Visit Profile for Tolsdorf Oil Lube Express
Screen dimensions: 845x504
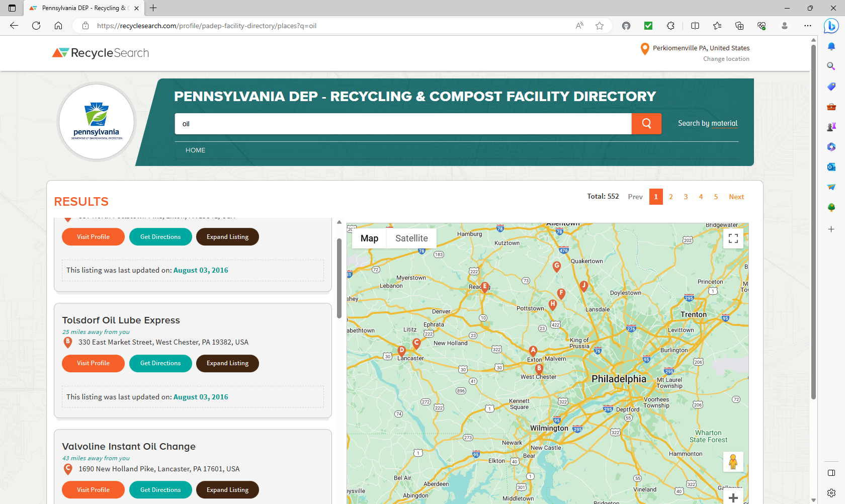[x=93, y=363]
